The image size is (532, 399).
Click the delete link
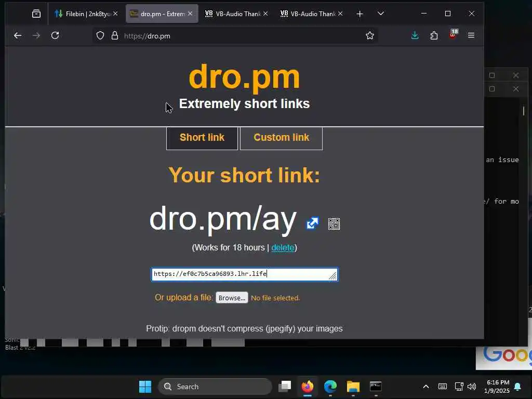pyautogui.click(x=283, y=248)
